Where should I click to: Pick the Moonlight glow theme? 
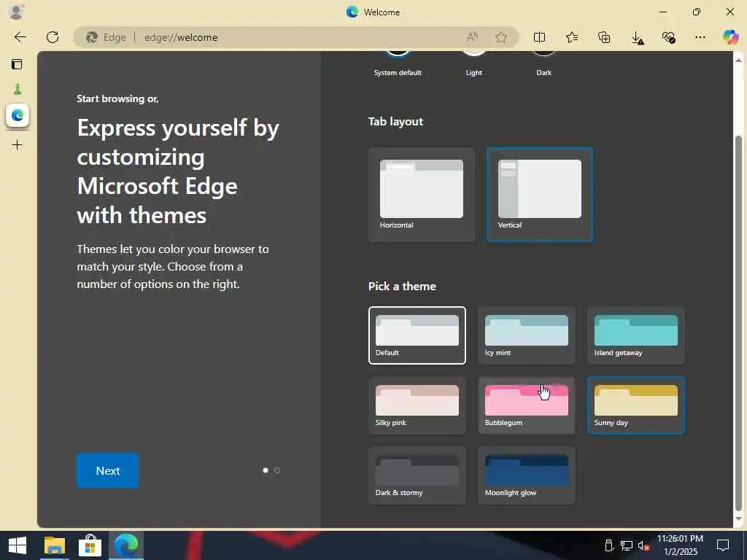pyautogui.click(x=527, y=475)
